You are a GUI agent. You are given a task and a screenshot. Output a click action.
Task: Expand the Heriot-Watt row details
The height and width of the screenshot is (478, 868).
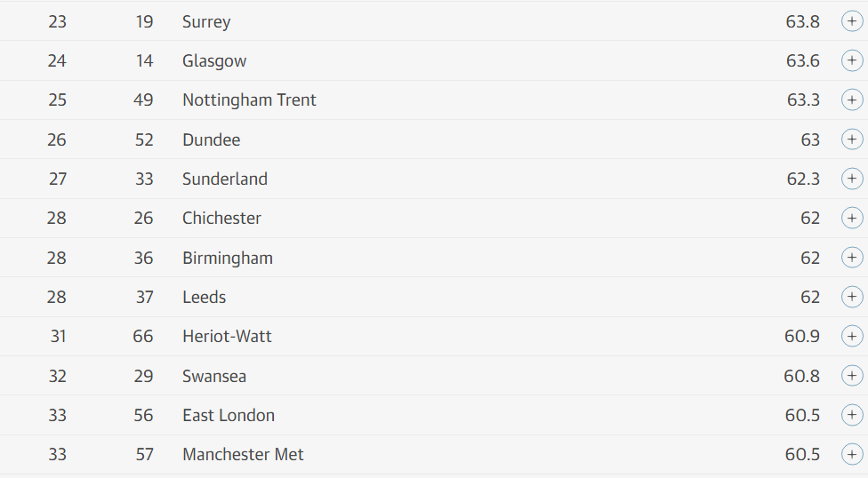tap(851, 336)
